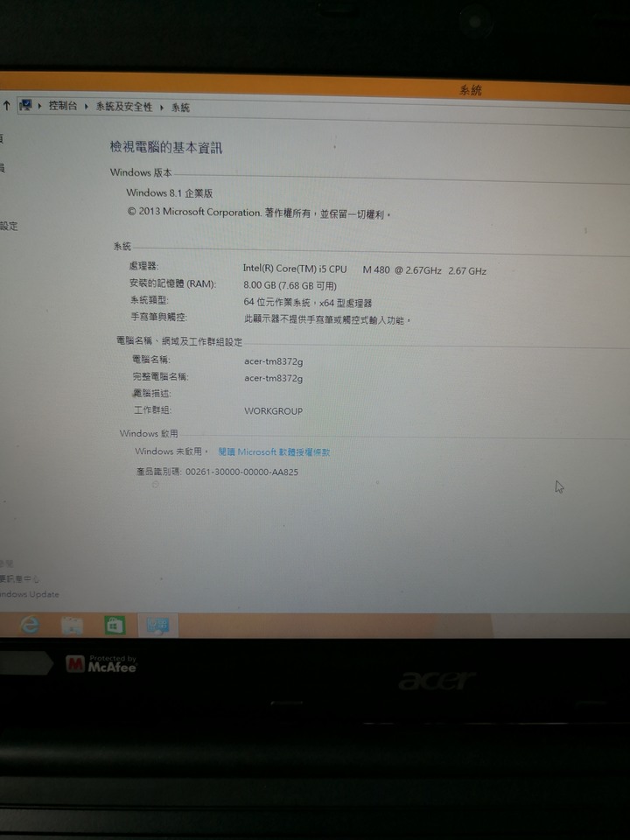Click the up arrow navigation button
Image resolution: width=630 pixels, height=840 pixels.
[6, 105]
